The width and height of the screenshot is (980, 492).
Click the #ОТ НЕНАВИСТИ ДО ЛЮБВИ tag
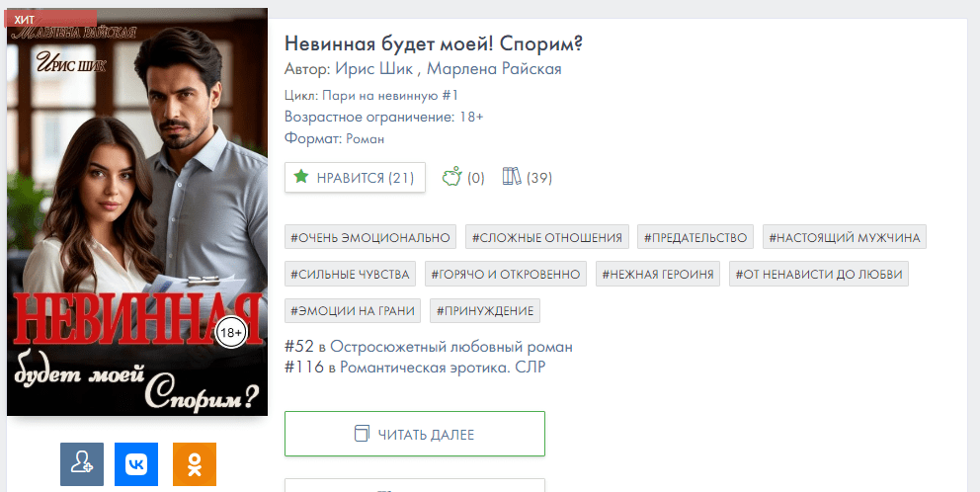pos(818,274)
